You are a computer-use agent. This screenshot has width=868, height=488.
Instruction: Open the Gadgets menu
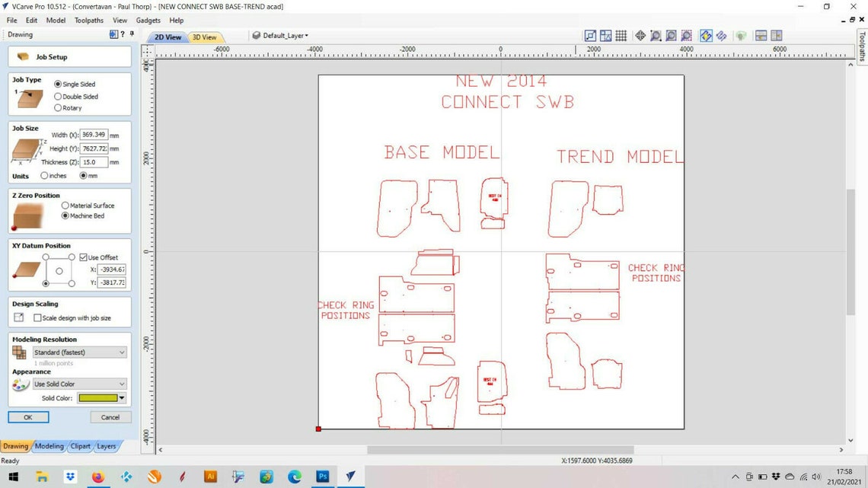pyautogui.click(x=148, y=21)
